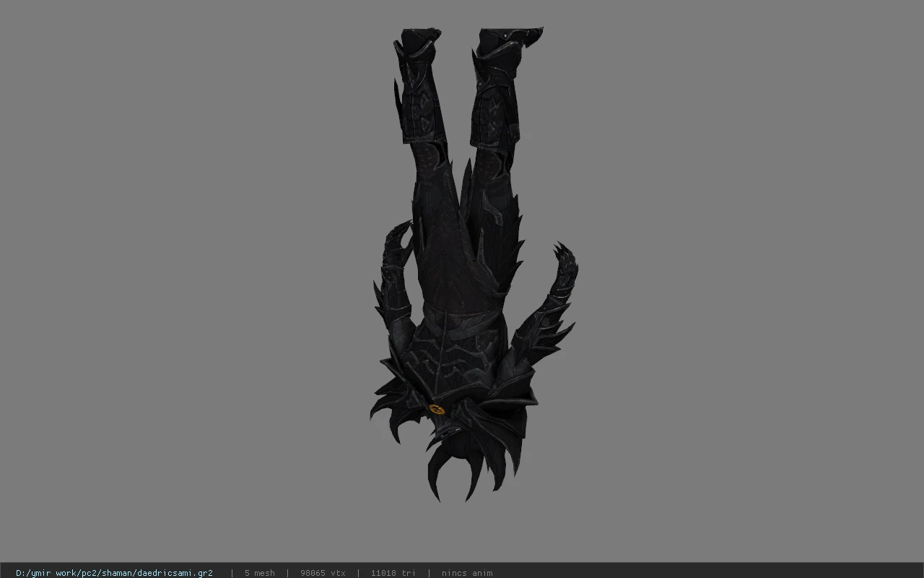Click the "98065 vtx" vertex count
The image size is (924, 578).
(x=323, y=573)
